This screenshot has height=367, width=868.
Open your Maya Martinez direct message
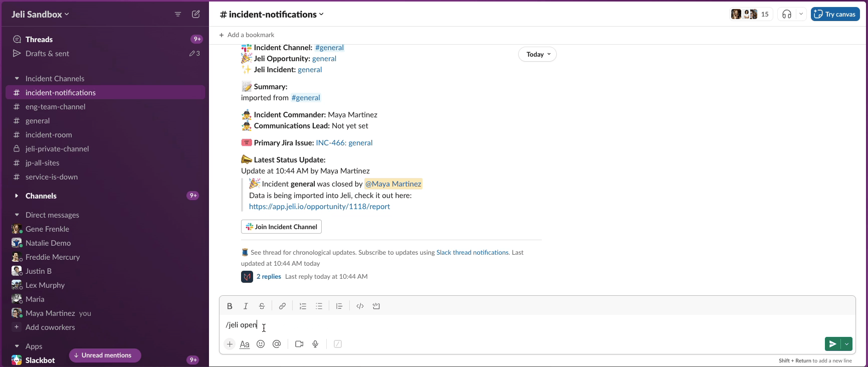click(105, 313)
